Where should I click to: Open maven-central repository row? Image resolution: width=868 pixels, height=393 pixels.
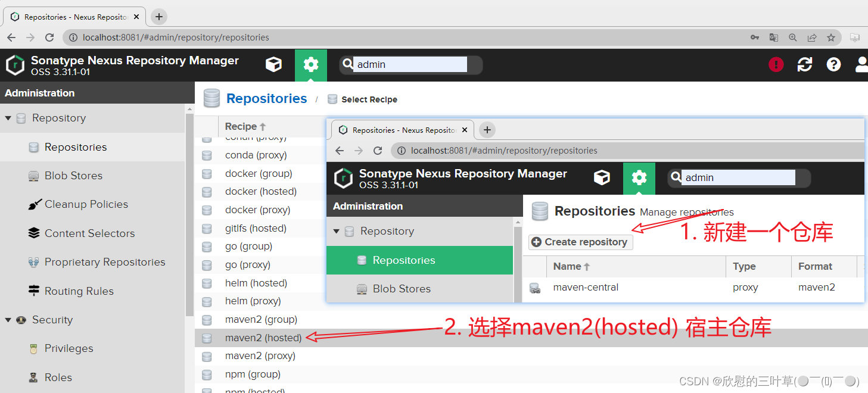pyautogui.click(x=694, y=288)
